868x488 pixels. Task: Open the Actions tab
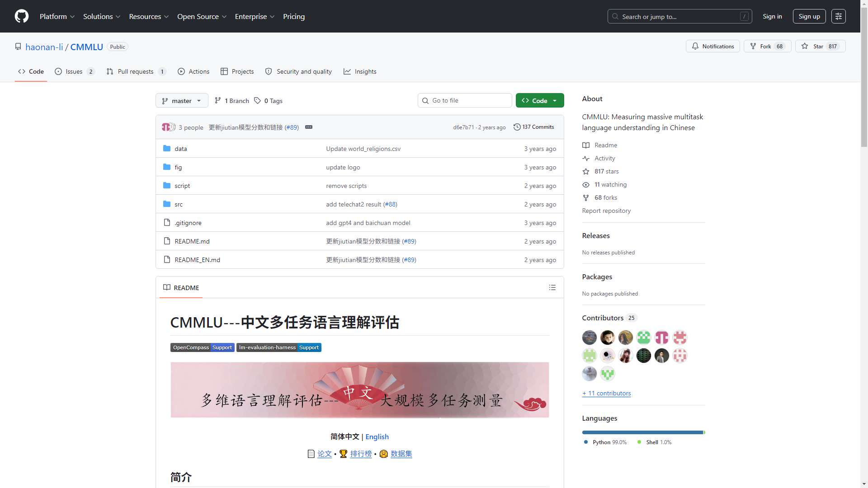193,71
